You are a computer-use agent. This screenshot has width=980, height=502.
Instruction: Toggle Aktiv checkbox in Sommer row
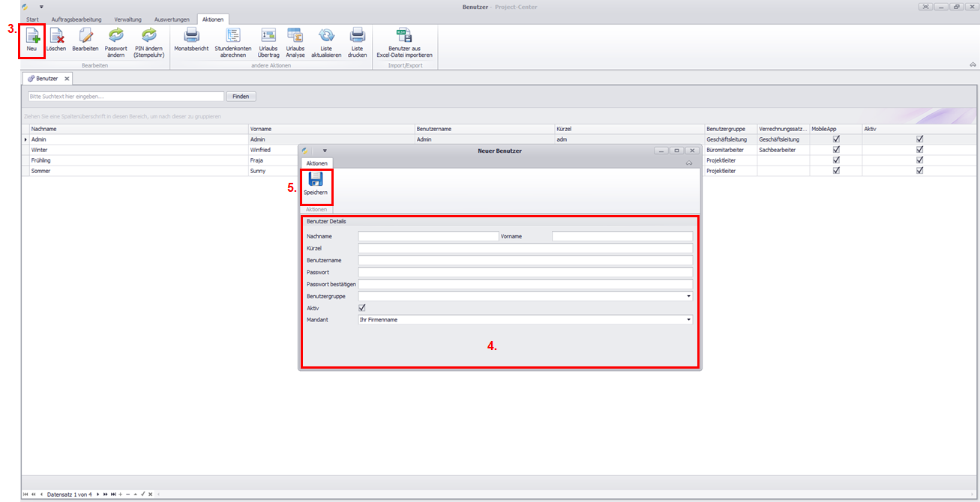[x=920, y=171]
